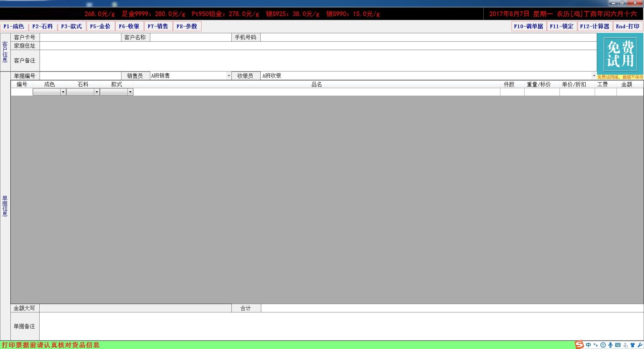Click the 客户信息 side label
This screenshot has width=644, height=349.
pos(5,52)
